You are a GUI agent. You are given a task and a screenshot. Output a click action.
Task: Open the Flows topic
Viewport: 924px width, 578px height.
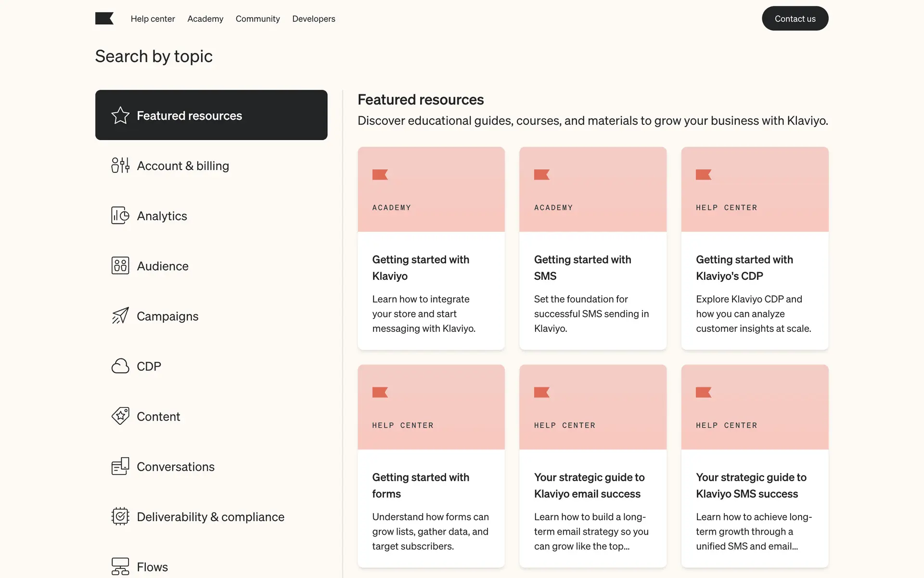pos(152,566)
